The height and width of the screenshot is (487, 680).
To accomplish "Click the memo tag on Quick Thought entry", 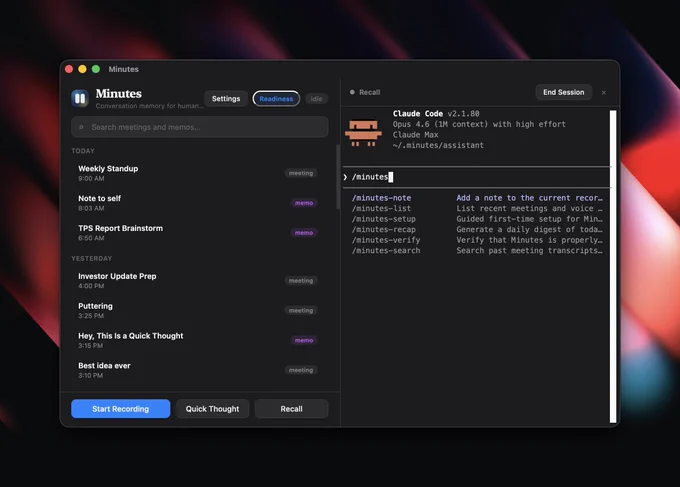I will (304, 340).
